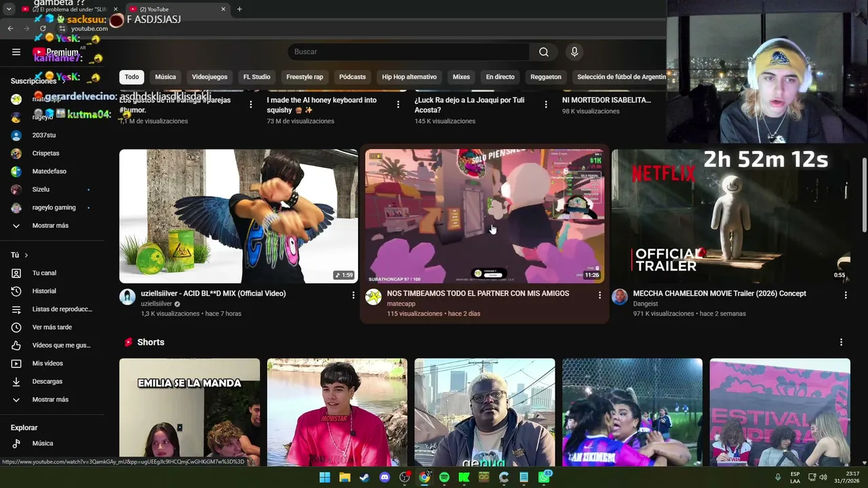Close the '(2) YouTube' tab
Image resolution: width=868 pixels, height=488 pixels.
point(223,9)
